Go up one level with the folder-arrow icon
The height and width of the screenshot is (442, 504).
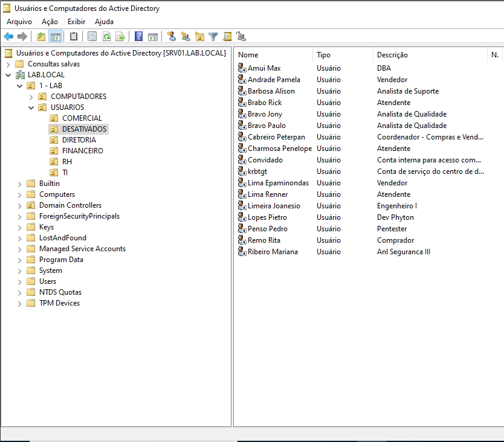tap(41, 37)
